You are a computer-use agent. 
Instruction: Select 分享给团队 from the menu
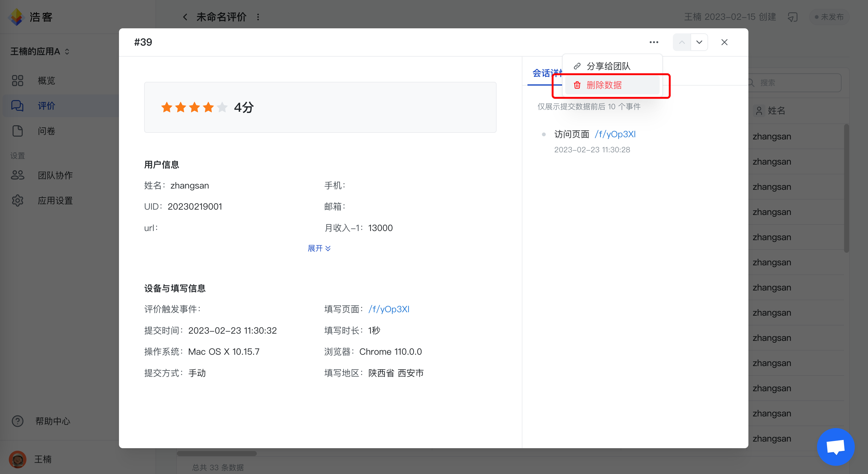[608, 66]
